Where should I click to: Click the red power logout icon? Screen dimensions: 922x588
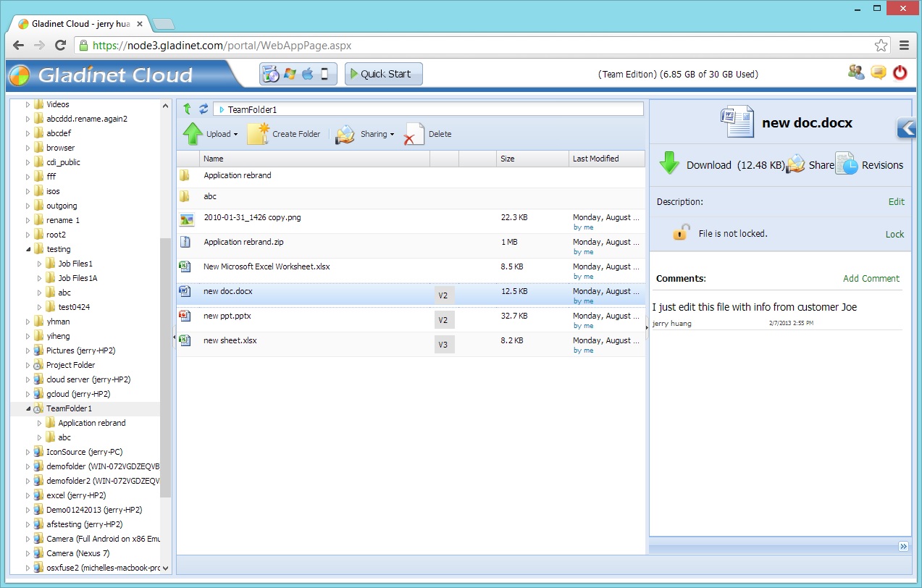click(900, 72)
